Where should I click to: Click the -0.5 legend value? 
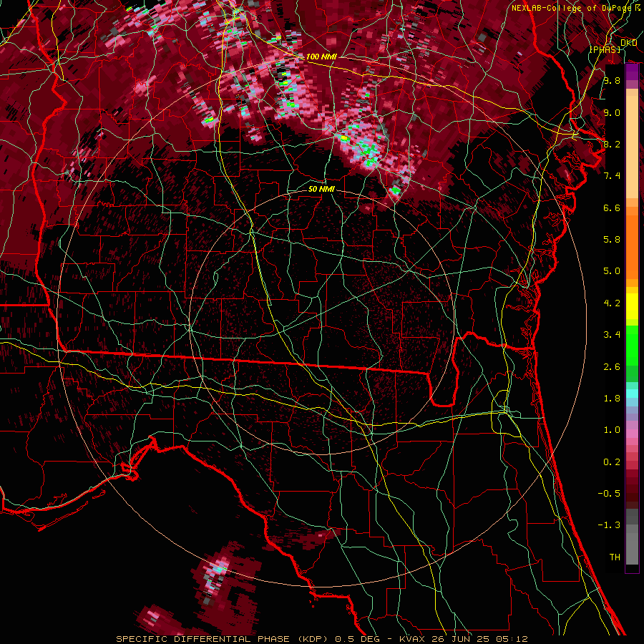coord(609,494)
